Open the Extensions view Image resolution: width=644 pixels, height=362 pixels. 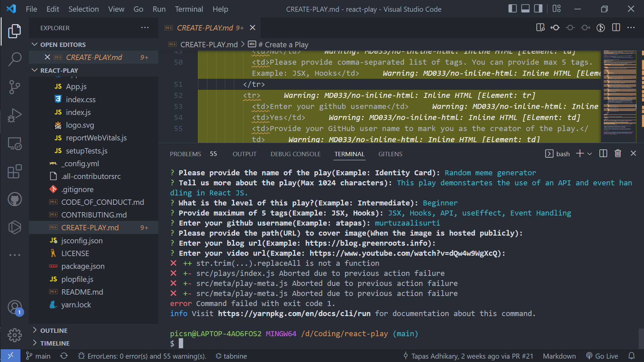tap(15, 171)
